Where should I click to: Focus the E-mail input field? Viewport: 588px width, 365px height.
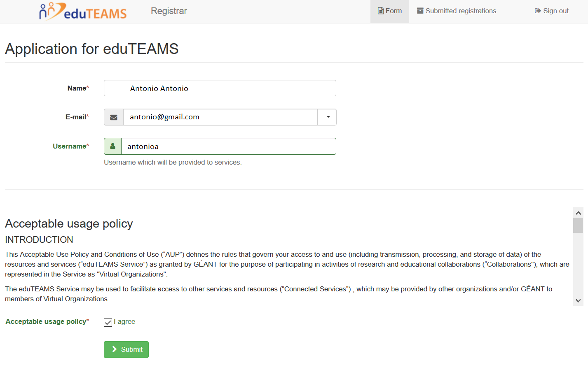pos(220,117)
